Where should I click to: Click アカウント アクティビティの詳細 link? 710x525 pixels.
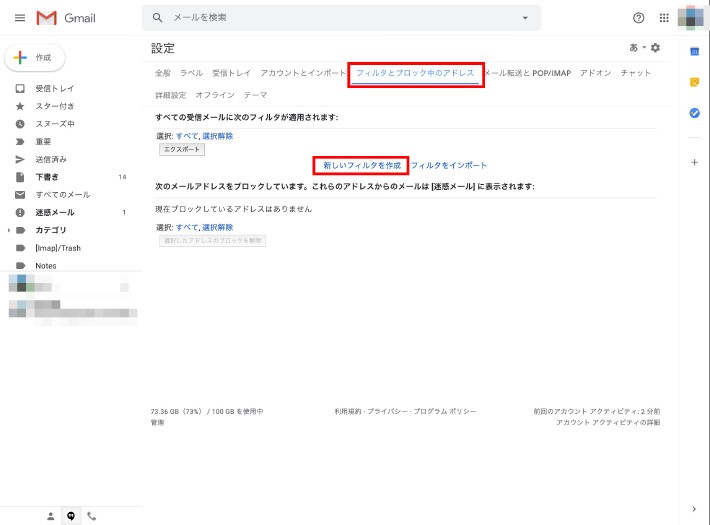[x=608, y=423]
